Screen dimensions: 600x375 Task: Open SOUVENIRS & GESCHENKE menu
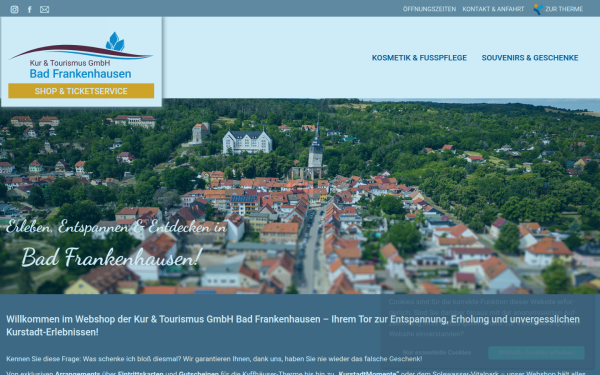(x=530, y=58)
